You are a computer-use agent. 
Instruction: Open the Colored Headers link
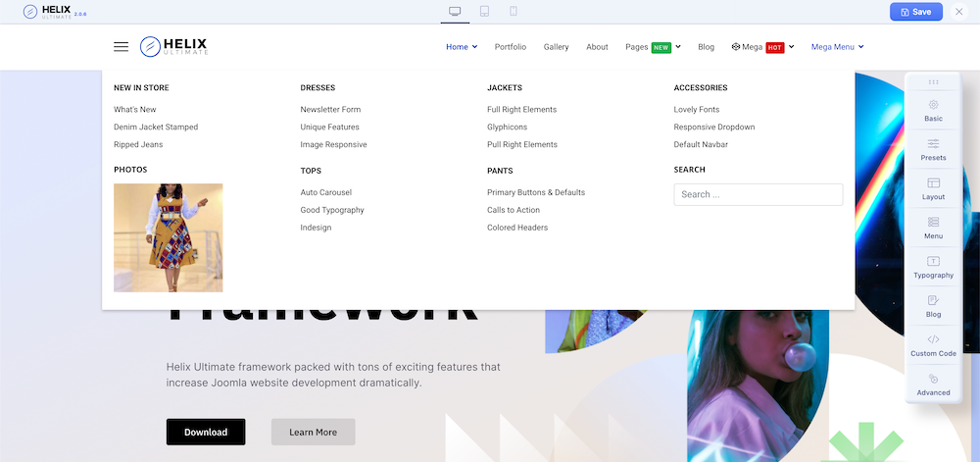(x=517, y=228)
